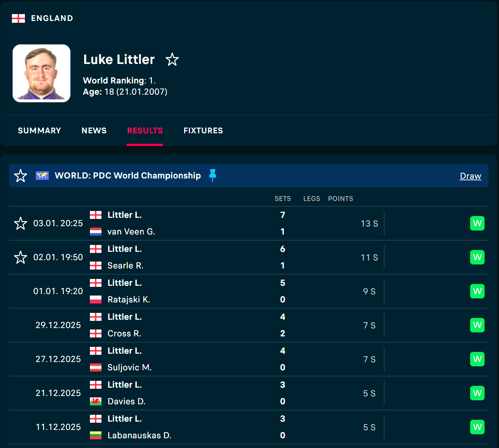Click the 03.01. 20:25 match time
This screenshot has height=448, width=499.
pos(58,223)
